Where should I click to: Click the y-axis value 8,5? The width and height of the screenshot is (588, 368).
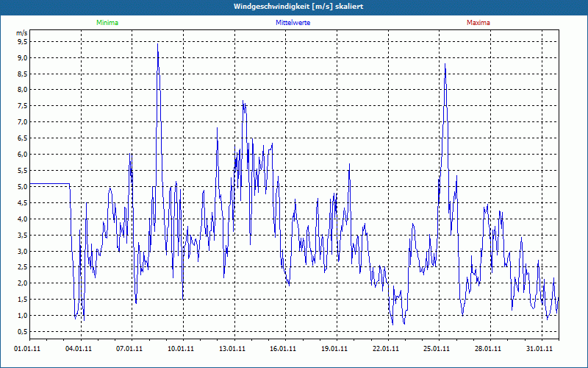[x=23, y=74]
